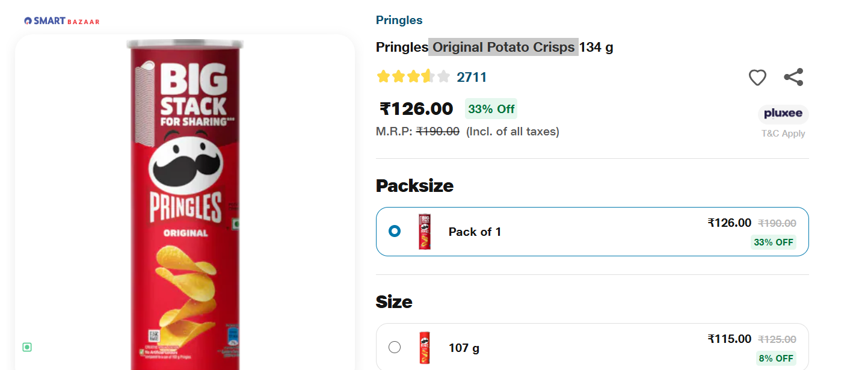Click the Pack of 1 option card
Image resolution: width=868 pixels, height=370 pixels.
(593, 232)
